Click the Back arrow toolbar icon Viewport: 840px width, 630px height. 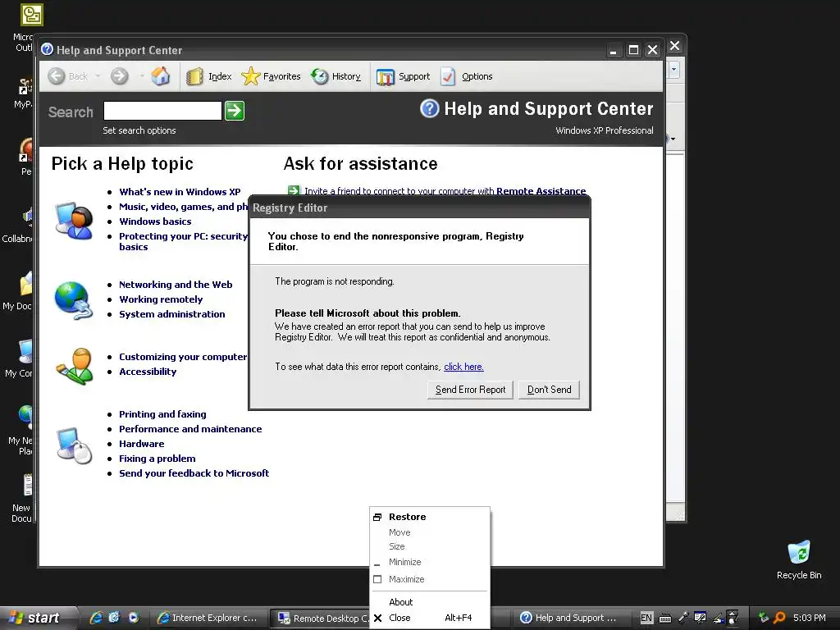(57, 76)
